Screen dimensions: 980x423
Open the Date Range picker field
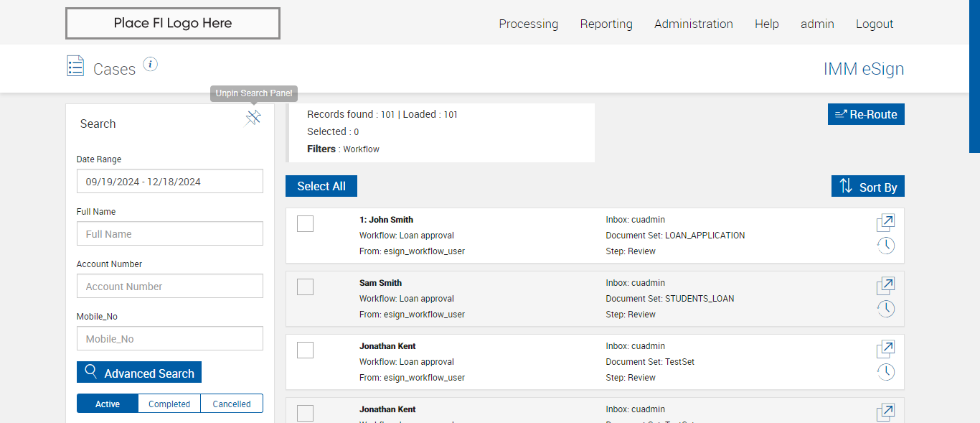pyautogui.click(x=170, y=182)
